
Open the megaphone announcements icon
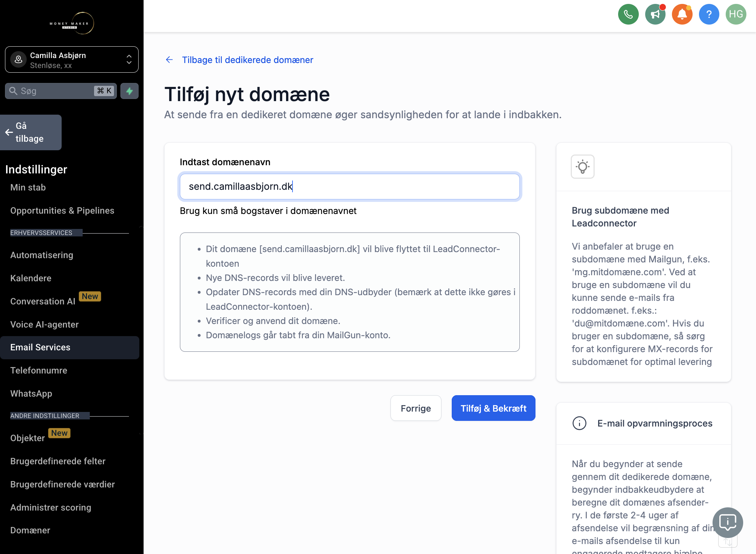(x=655, y=14)
